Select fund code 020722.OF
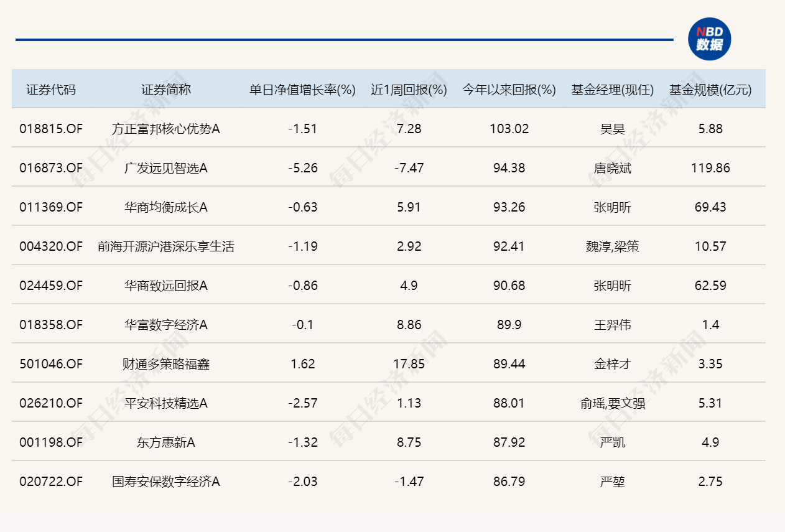Screen dimensions: 785x532 click(51, 482)
